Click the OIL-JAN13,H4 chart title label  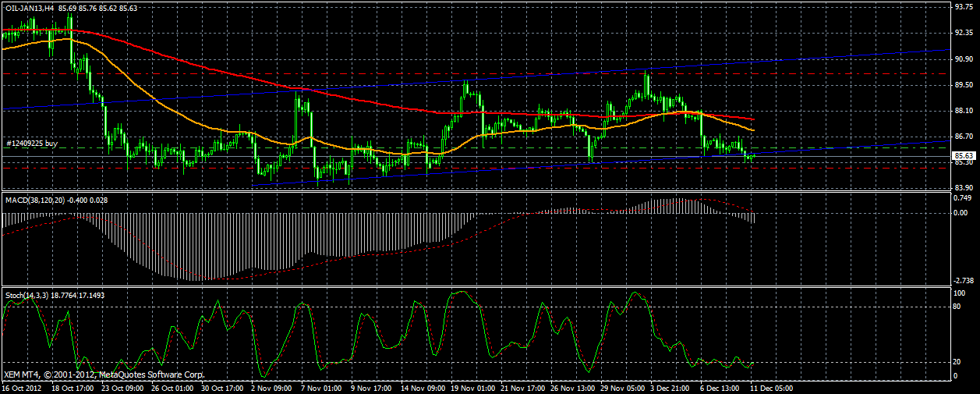30,7
